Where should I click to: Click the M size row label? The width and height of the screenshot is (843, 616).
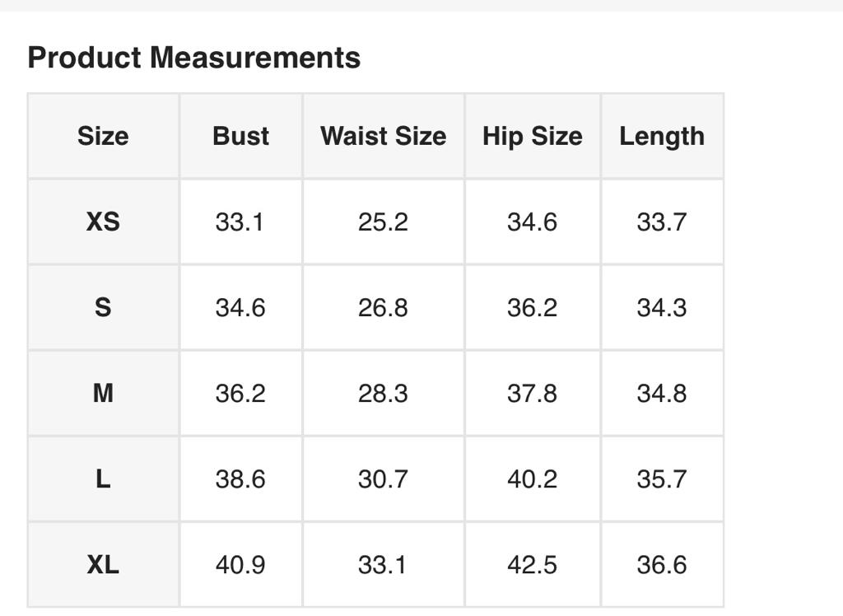(x=103, y=393)
